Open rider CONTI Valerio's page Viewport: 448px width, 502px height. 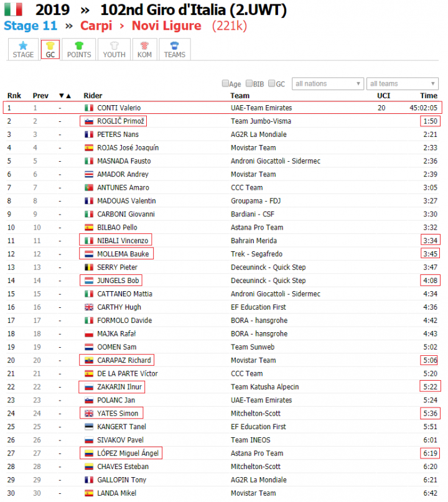click(119, 108)
